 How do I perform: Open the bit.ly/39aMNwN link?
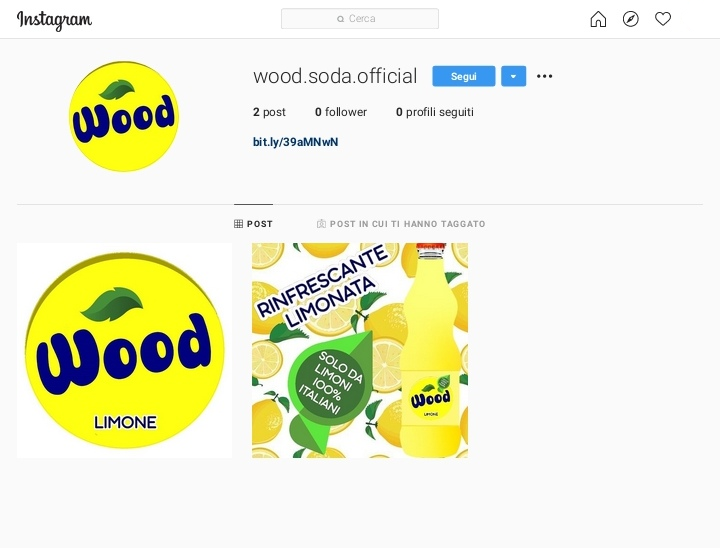pos(295,142)
